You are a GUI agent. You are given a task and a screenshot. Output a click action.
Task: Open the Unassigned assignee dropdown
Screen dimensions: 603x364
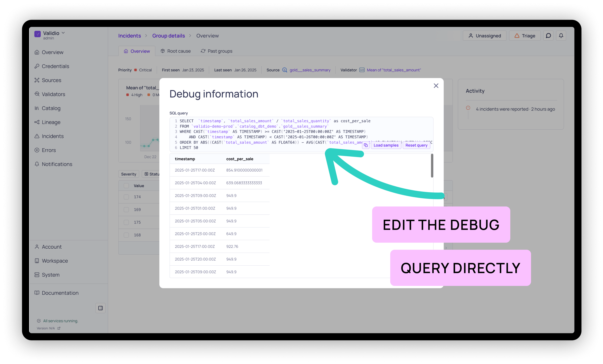[484, 36]
